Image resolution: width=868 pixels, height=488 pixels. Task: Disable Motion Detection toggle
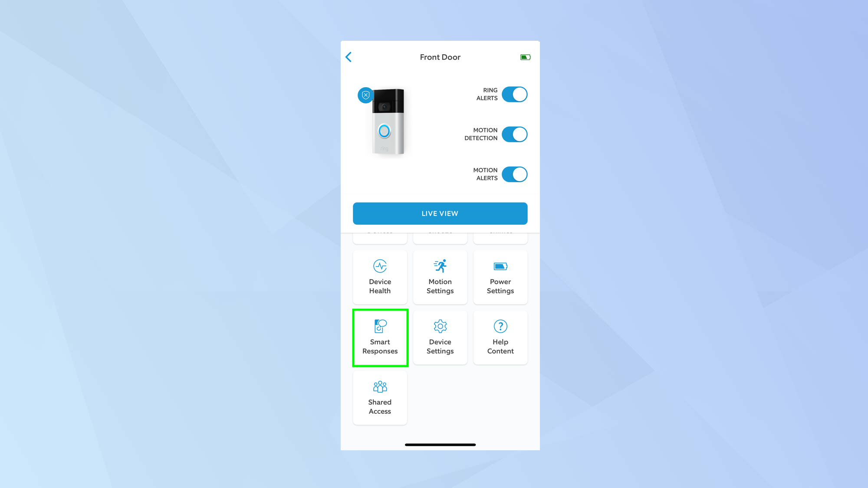pyautogui.click(x=514, y=134)
